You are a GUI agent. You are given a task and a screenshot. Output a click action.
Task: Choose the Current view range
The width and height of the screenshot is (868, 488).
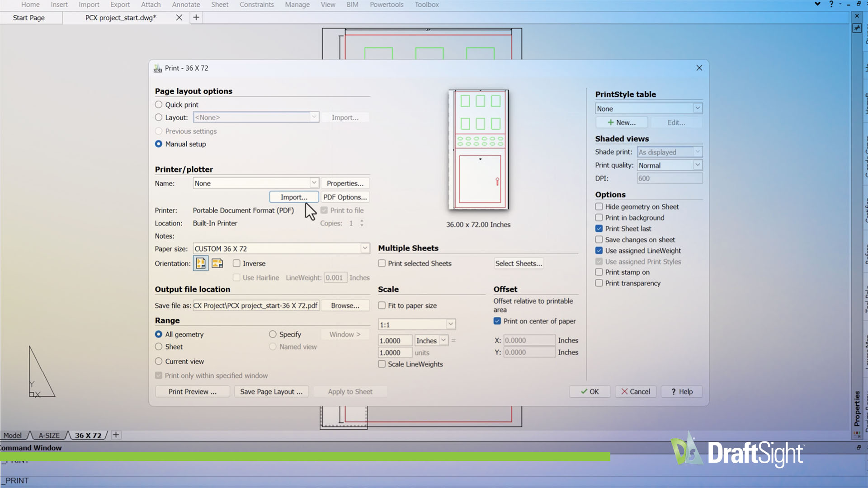(x=159, y=361)
